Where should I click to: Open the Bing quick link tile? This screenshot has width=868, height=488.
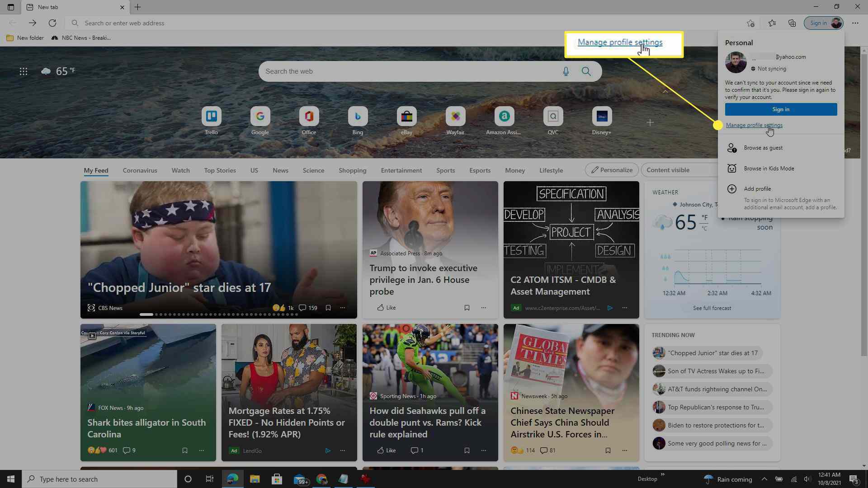click(358, 121)
